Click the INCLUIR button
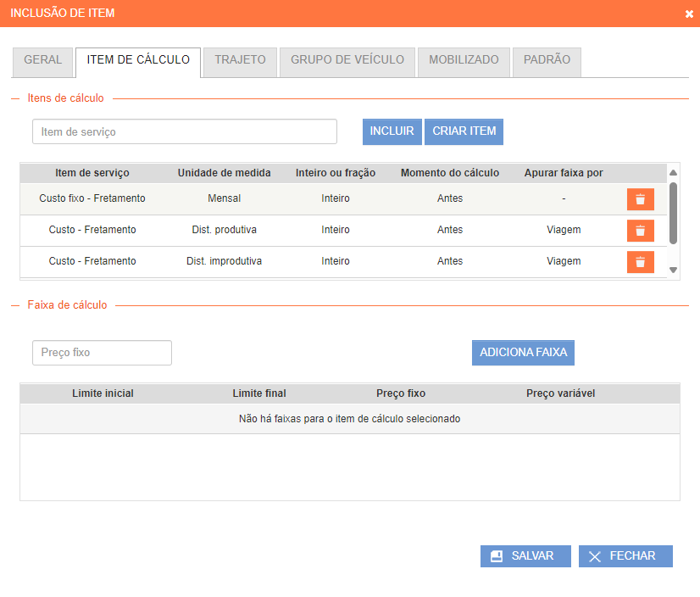Screen dimensions: 700x597 point(392,131)
